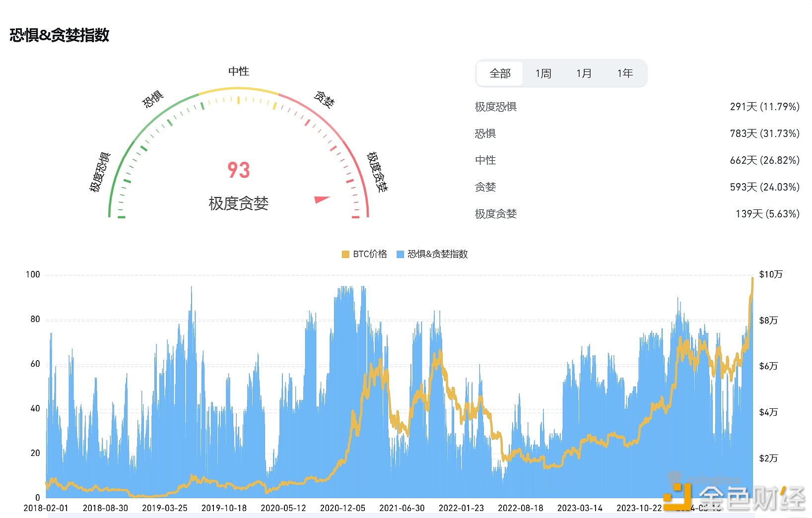Toggle 恐惧&贪婪指数 legend blue swatch
Viewport: 812px width, 518px height.
(400, 254)
